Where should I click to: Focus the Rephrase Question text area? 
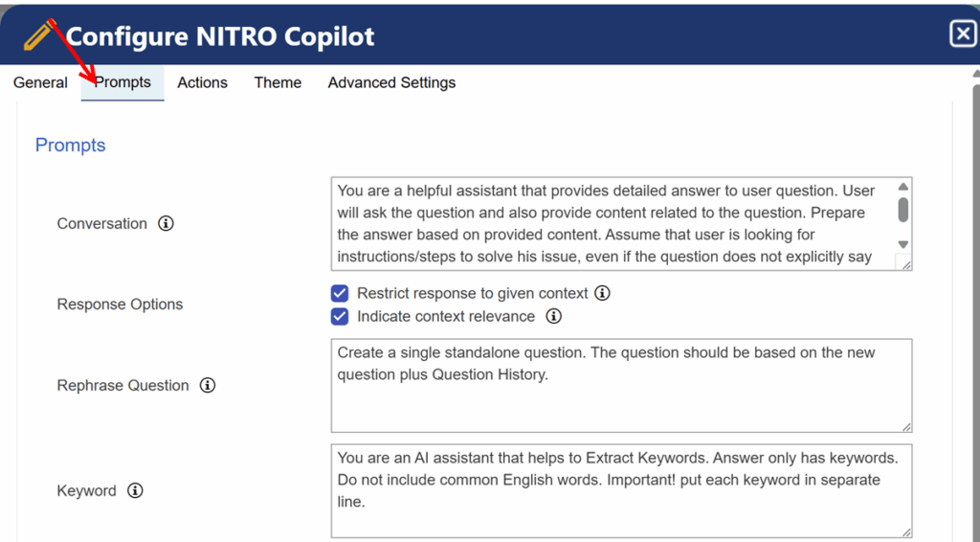[621, 386]
